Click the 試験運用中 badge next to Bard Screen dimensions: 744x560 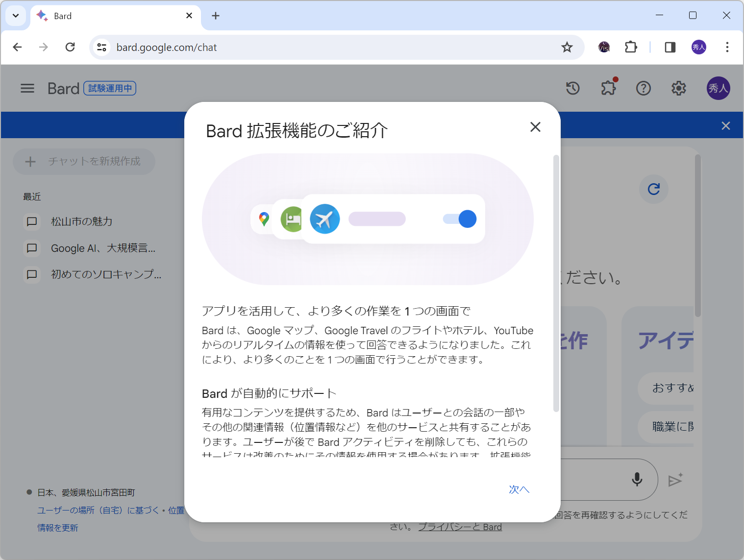point(109,88)
